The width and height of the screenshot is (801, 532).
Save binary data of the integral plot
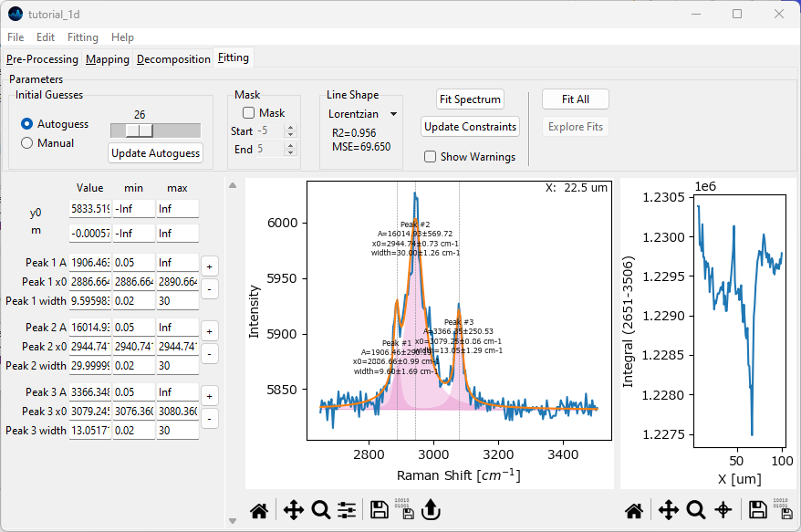(781, 509)
